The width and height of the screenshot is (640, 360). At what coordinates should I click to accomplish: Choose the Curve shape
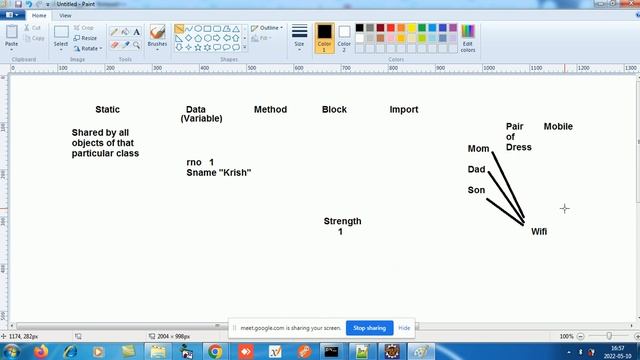(189, 29)
